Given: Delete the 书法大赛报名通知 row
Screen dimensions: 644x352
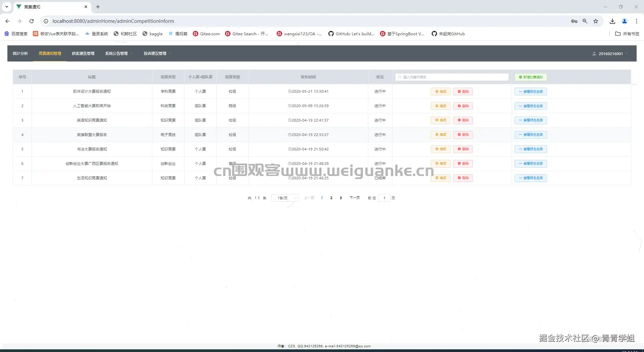Looking at the screenshot, I should (x=463, y=149).
